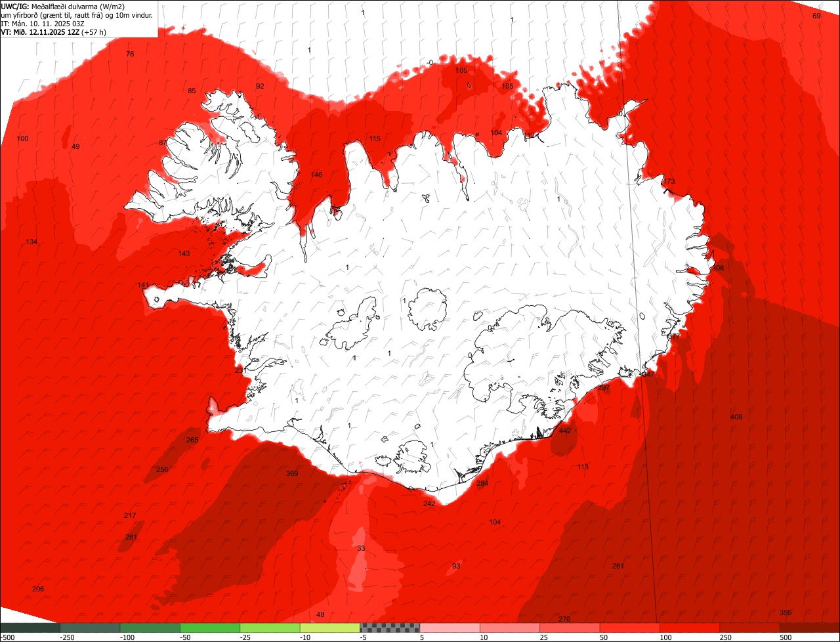
Task: Click the map value 146 in the northern bay
Action: coord(316,175)
